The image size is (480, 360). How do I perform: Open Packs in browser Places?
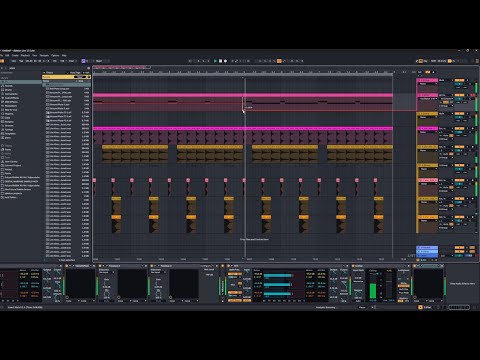(x=8, y=149)
